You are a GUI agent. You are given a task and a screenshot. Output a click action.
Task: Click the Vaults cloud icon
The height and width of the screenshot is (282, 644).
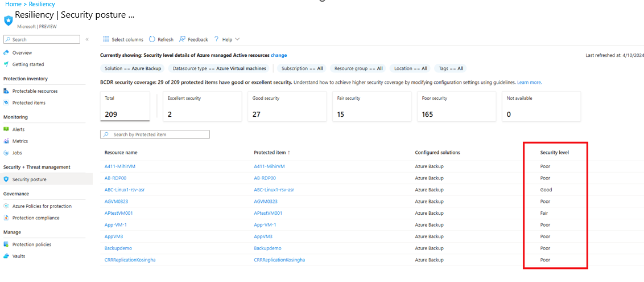(x=6, y=256)
